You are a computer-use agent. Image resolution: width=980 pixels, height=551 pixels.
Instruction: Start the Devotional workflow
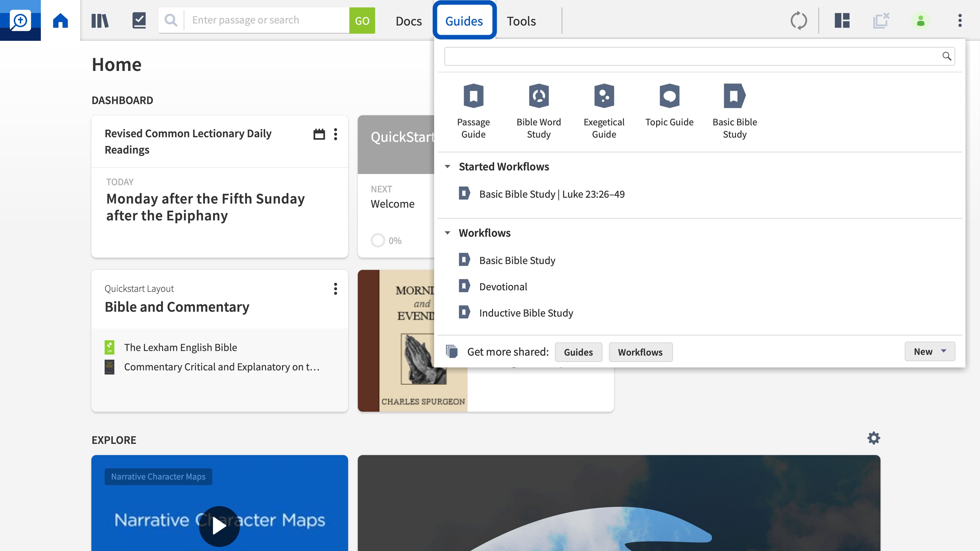[503, 286]
